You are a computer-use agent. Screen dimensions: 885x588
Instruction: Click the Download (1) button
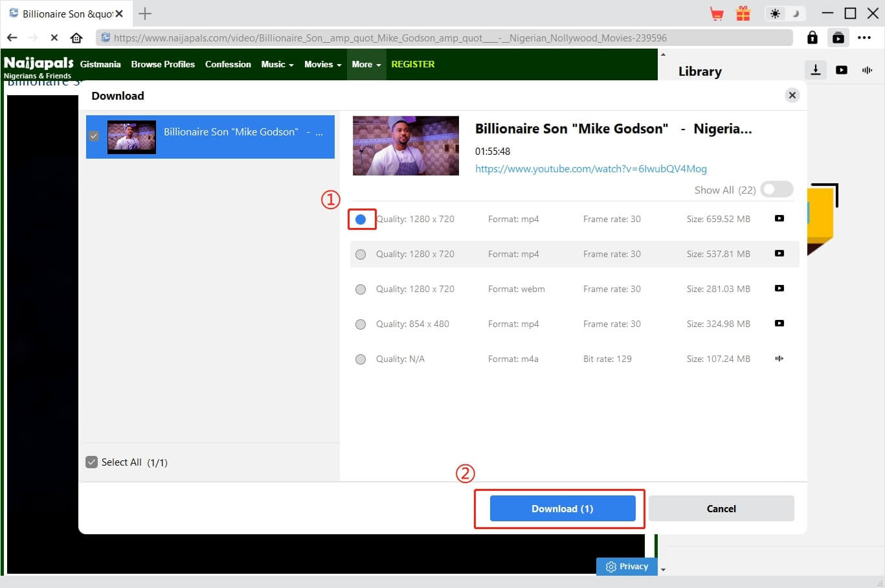[562, 508]
